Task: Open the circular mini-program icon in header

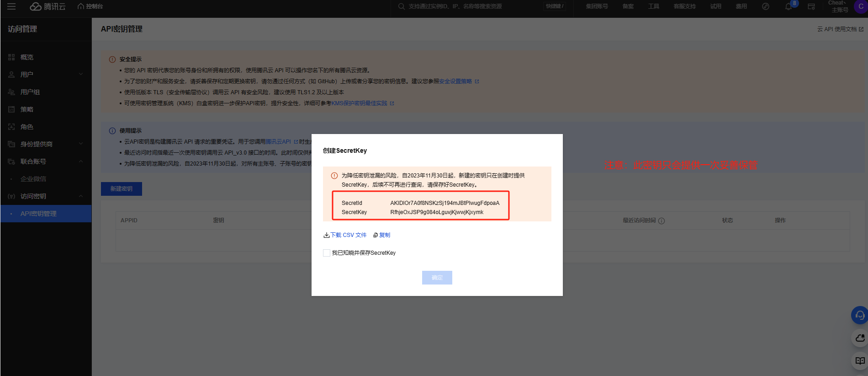Action: click(766, 6)
